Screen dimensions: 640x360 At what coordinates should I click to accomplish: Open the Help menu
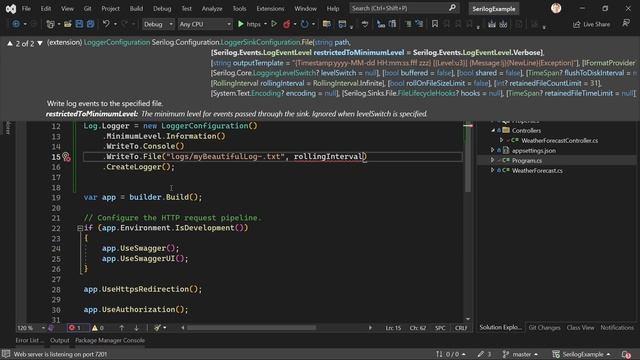(x=333, y=8)
